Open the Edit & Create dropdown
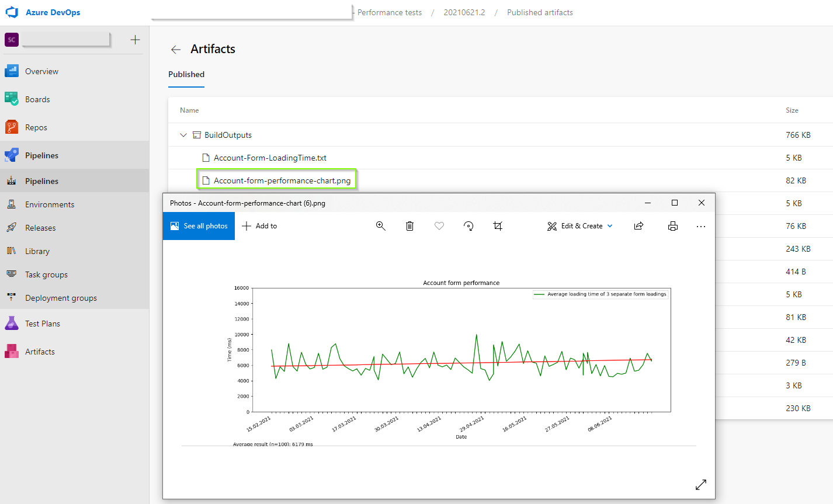Image resolution: width=833 pixels, height=504 pixels. point(579,226)
